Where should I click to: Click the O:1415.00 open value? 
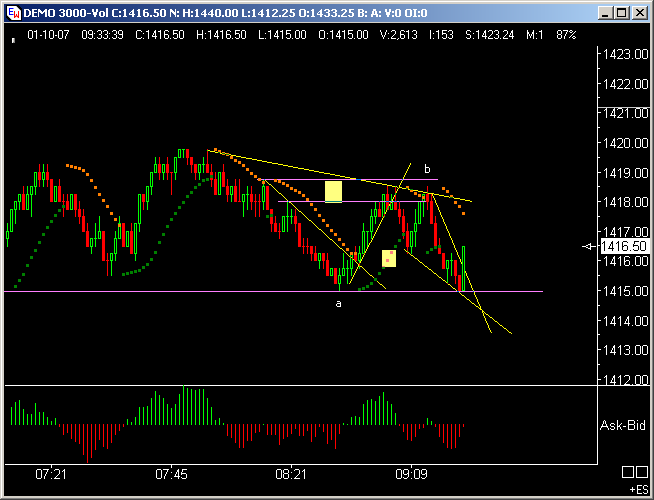(343, 35)
